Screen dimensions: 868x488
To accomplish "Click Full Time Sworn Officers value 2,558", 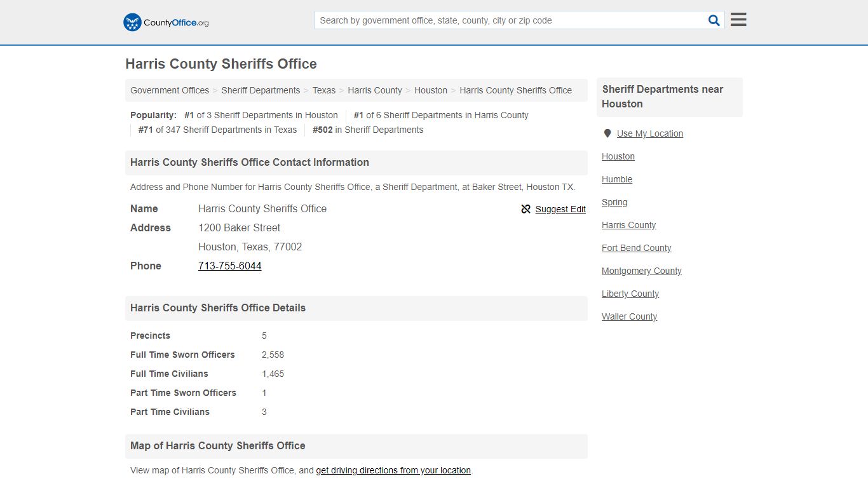I will 273,355.
